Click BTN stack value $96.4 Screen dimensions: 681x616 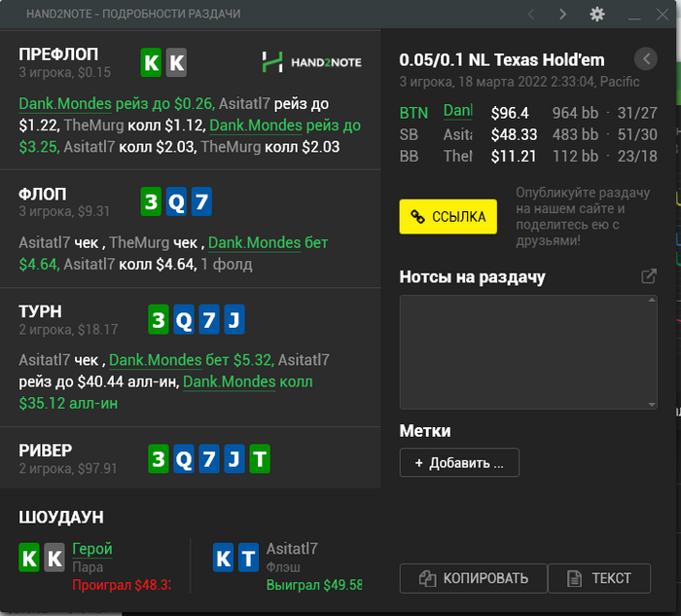(510, 113)
